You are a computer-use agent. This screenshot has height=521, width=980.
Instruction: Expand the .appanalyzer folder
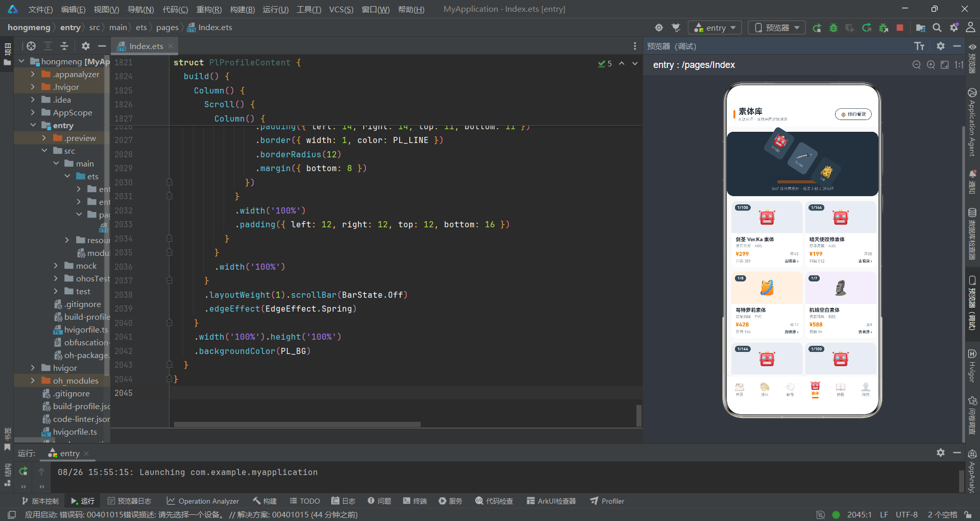coord(33,74)
